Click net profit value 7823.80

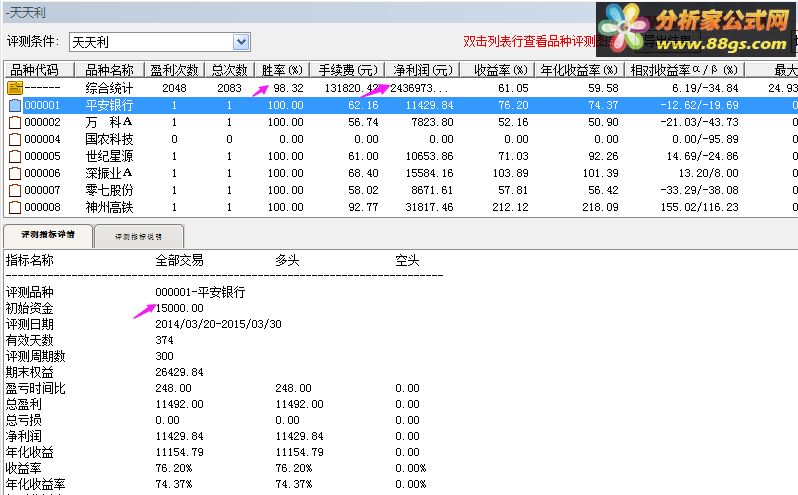coord(432,122)
